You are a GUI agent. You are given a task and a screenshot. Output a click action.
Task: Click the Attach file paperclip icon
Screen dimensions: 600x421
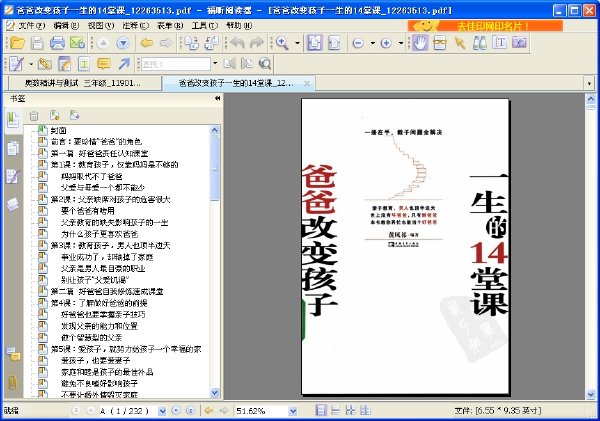(45, 64)
